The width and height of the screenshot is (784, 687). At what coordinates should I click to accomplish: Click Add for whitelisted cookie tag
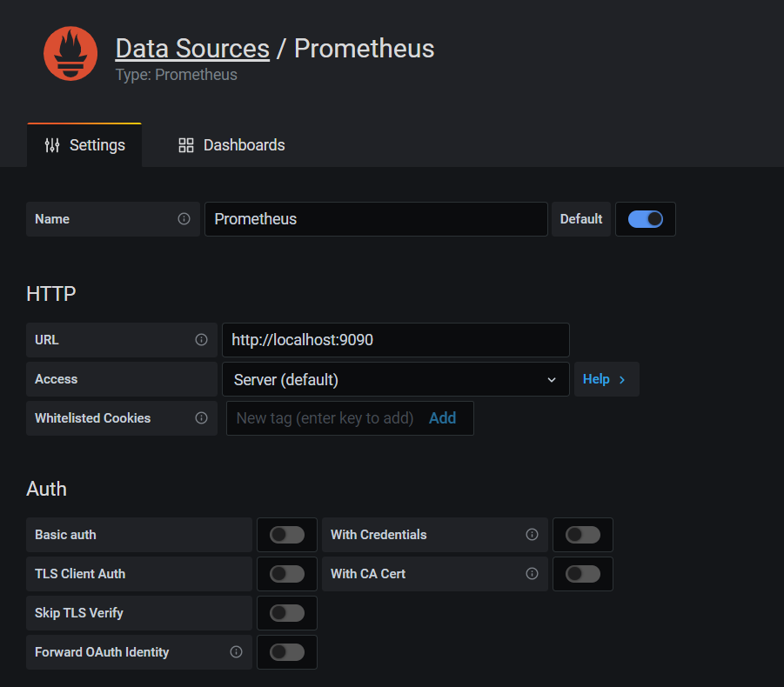(x=443, y=418)
